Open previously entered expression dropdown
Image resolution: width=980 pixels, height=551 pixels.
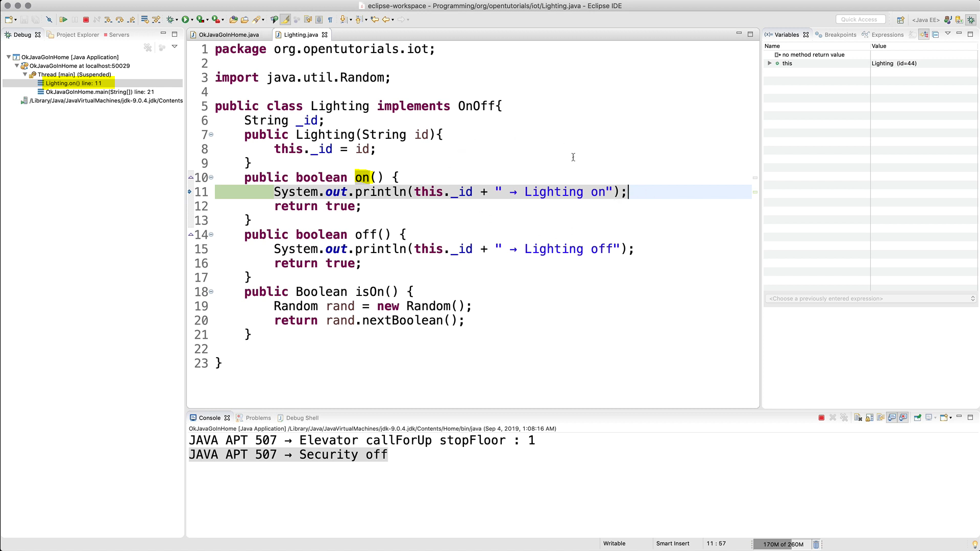[972, 298]
